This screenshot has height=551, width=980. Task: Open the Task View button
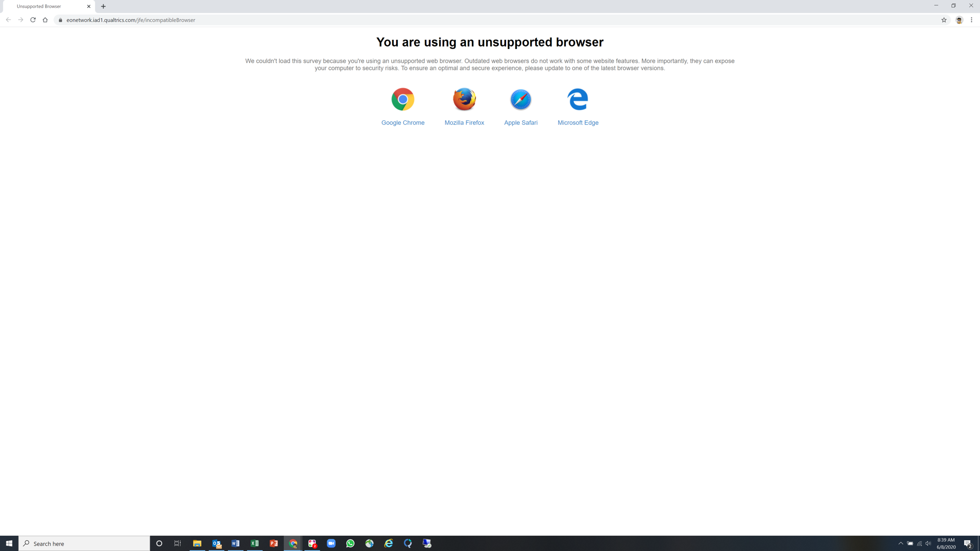tap(178, 544)
